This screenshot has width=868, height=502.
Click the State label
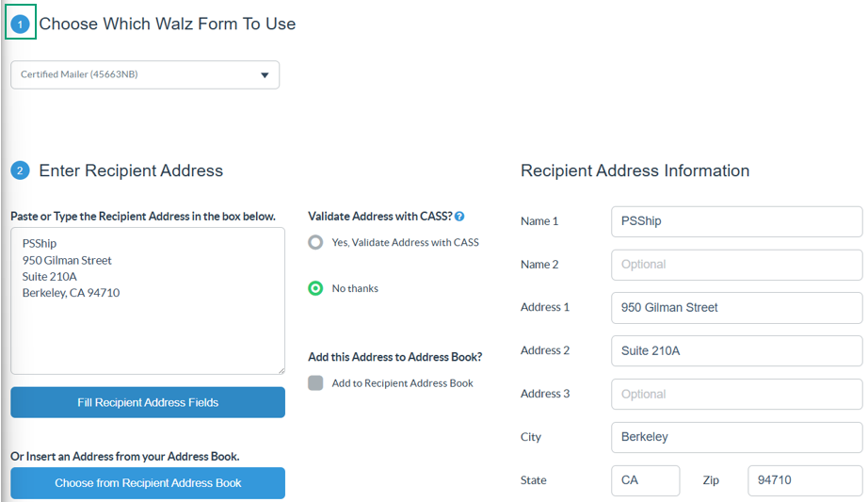(x=533, y=480)
